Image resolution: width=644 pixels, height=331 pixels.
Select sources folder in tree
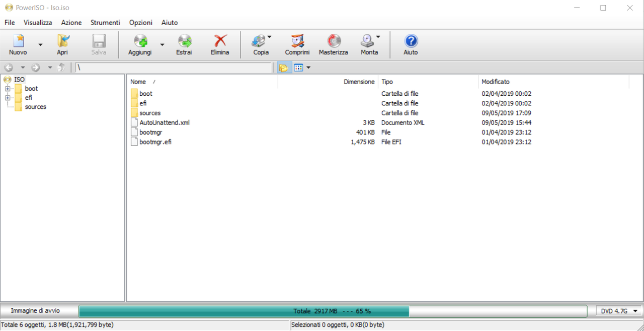(35, 107)
